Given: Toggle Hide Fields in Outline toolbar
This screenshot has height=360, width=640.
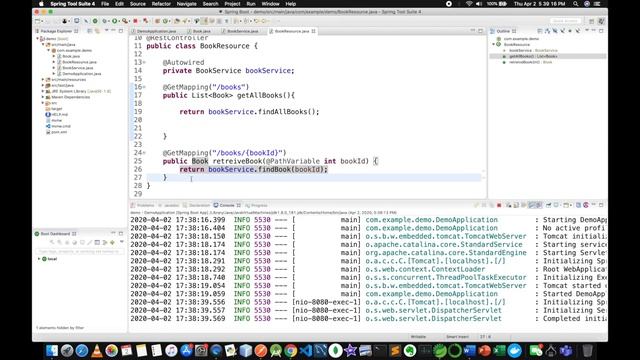Looking at the screenshot, I should (x=555, y=31).
